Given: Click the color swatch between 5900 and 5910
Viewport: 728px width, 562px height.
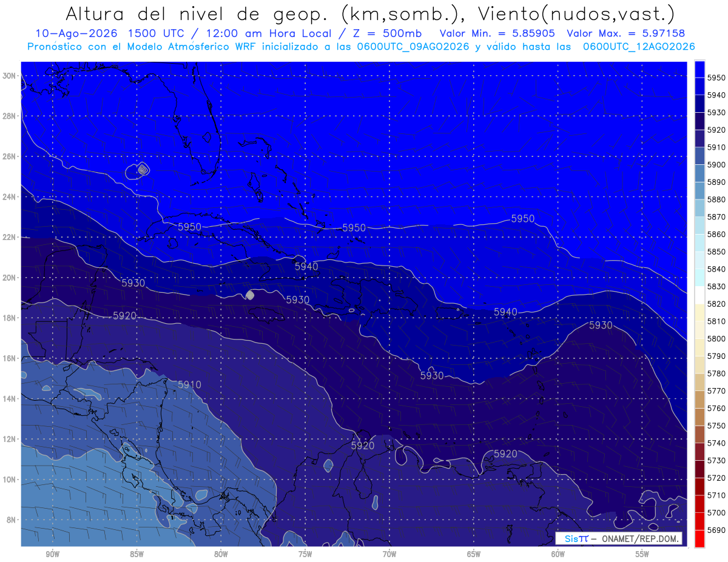Looking at the screenshot, I should click(699, 156).
